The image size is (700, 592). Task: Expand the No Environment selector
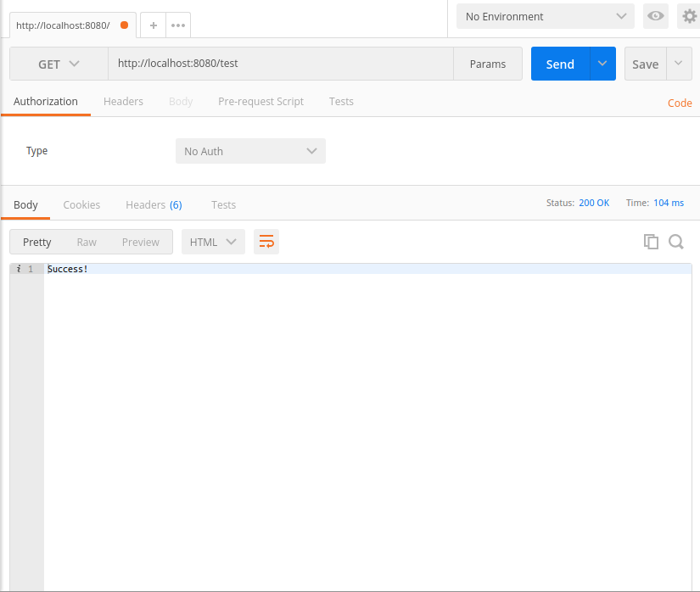click(x=545, y=16)
